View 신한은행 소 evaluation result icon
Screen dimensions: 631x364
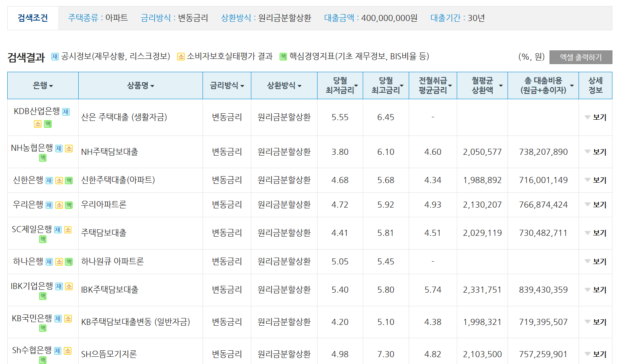pos(59,181)
